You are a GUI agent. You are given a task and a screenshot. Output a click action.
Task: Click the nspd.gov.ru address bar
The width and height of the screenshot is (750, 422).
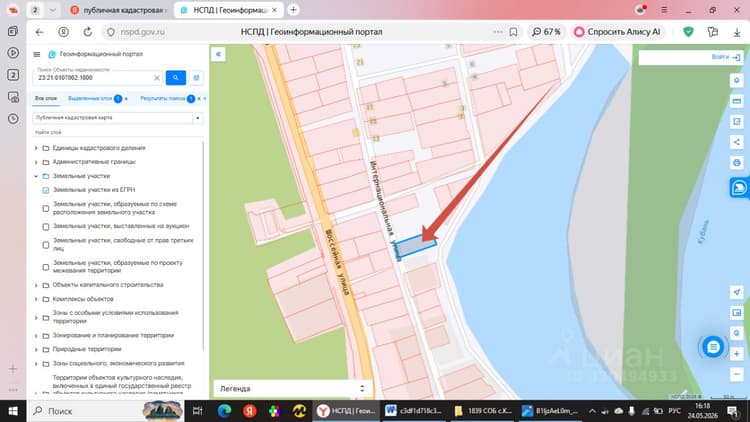tap(143, 32)
